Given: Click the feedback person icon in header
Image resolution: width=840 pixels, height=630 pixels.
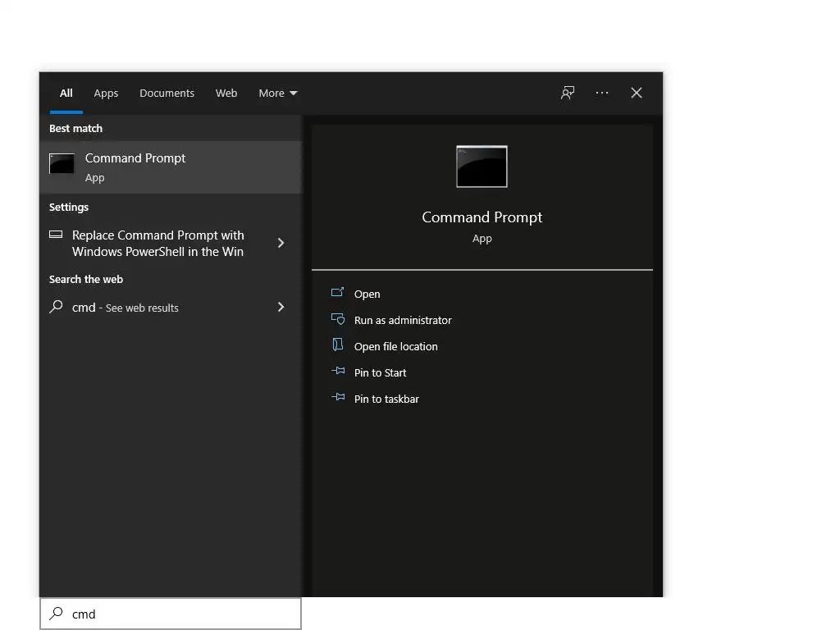Looking at the screenshot, I should [568, 93].
